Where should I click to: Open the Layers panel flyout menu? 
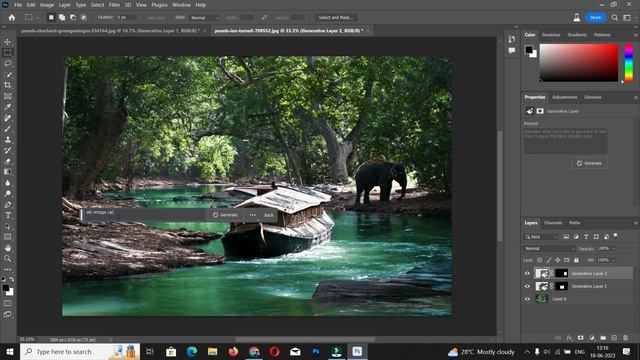tap(636, 223)
